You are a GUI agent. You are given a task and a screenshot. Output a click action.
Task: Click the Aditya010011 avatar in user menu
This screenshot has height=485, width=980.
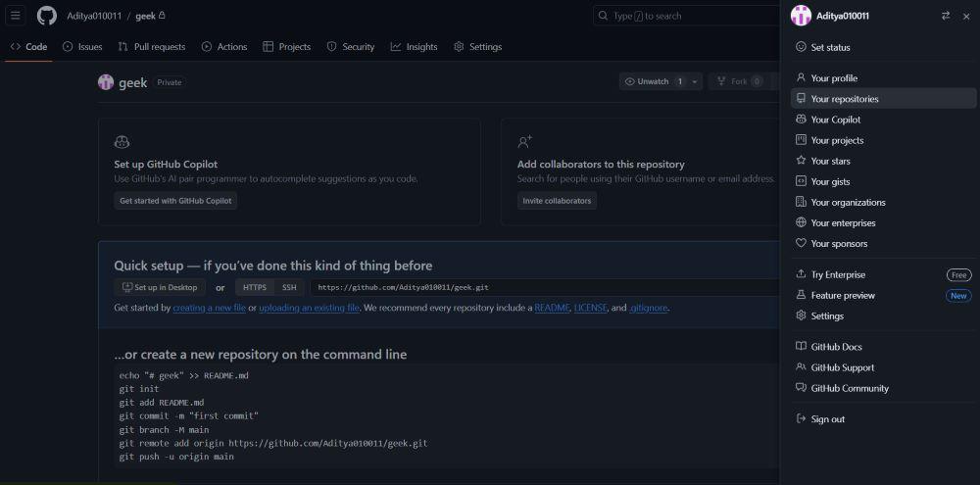[x=802, y=16]
